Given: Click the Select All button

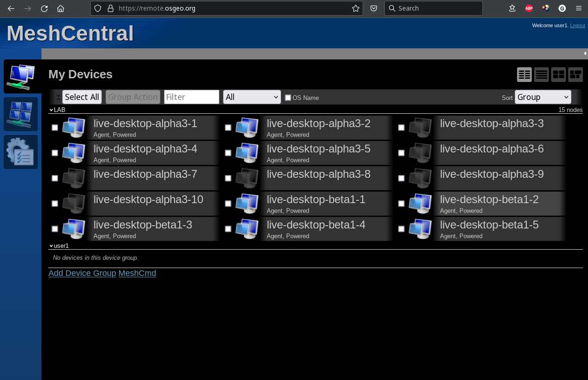Looking at the screenshot, I should (x=82, y=97).
